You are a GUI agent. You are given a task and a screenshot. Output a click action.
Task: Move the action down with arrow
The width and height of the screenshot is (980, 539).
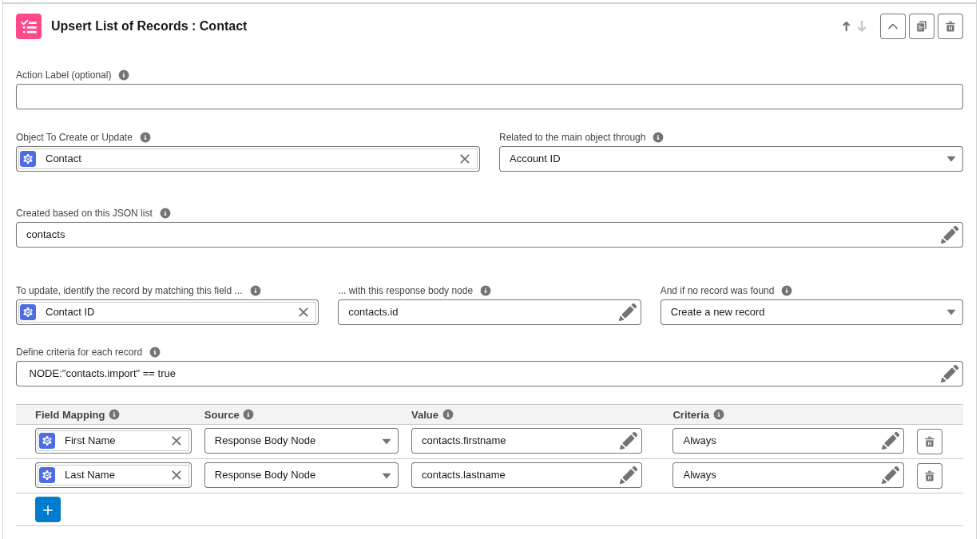862,26
